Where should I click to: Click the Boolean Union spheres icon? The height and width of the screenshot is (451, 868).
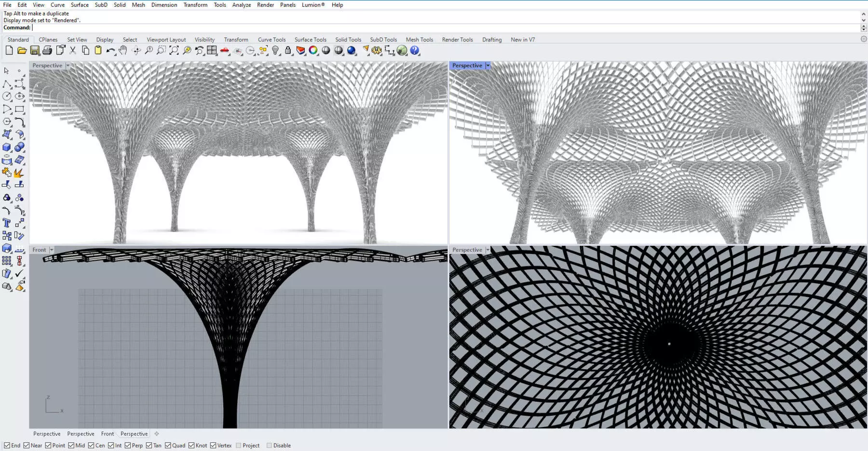[19, 147]
